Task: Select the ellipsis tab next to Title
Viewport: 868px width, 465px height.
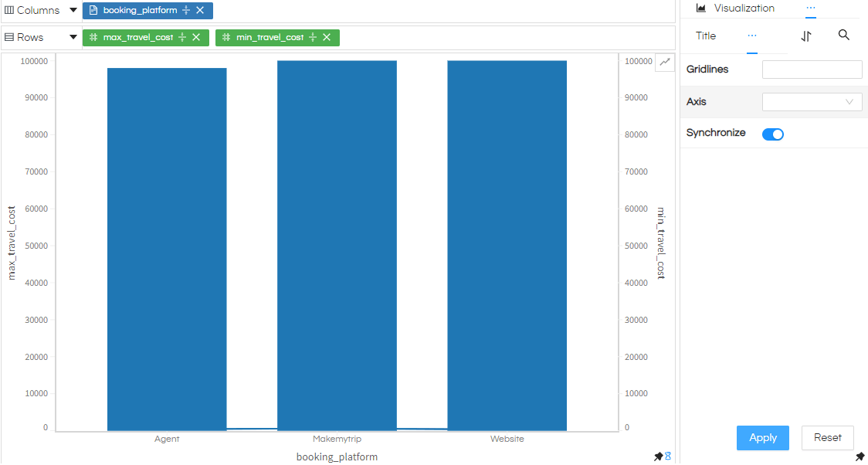Action: click(x=751, y=36)
